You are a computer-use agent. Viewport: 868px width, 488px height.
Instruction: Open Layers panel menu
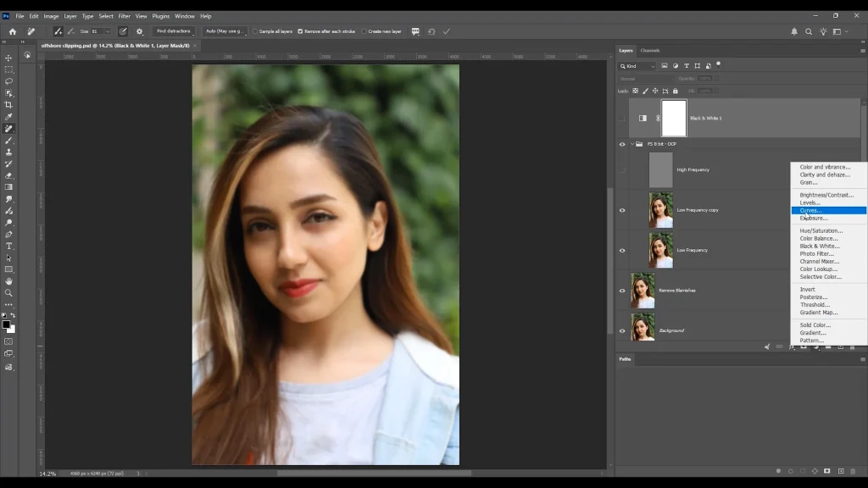pos(862,50)
